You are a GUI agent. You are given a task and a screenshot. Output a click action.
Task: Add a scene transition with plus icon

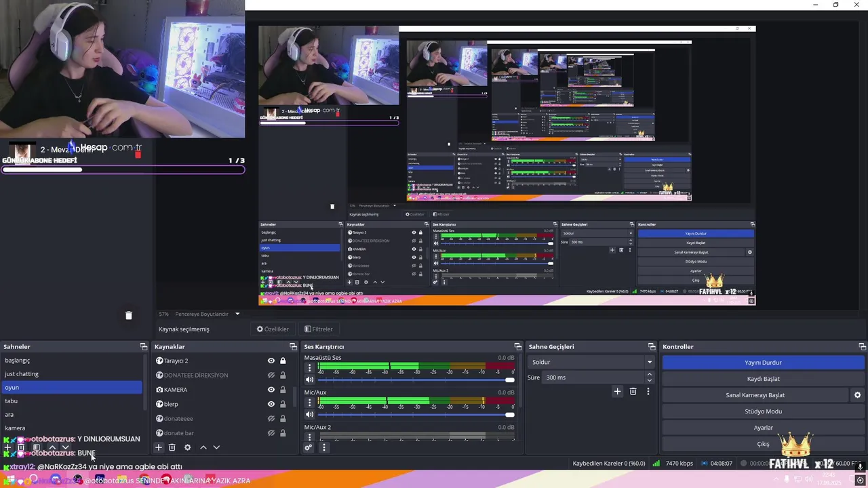pyautogui.click(x=617, y=391)
